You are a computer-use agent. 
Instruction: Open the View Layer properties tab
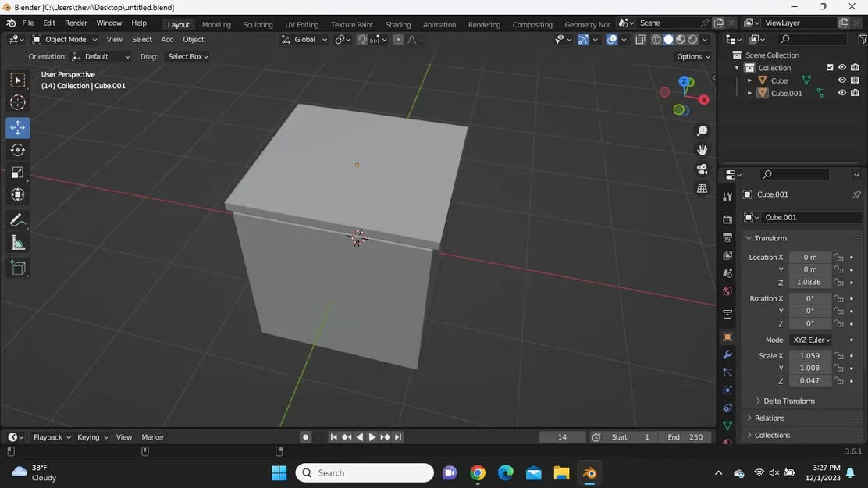pos(727,255)
